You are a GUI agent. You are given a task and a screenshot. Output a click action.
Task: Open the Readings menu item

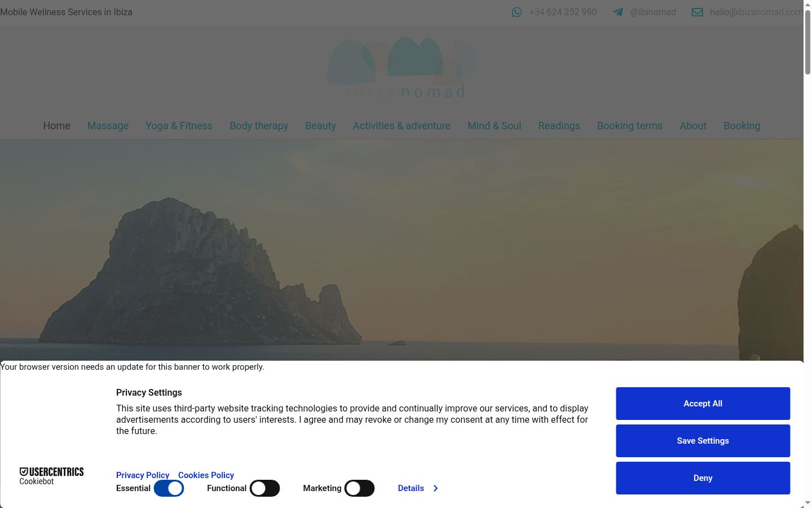pos(559,126)
